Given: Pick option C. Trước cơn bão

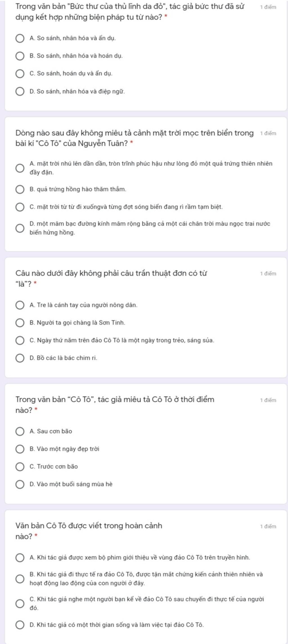Looking at the screenshot, I should (20, 467).
